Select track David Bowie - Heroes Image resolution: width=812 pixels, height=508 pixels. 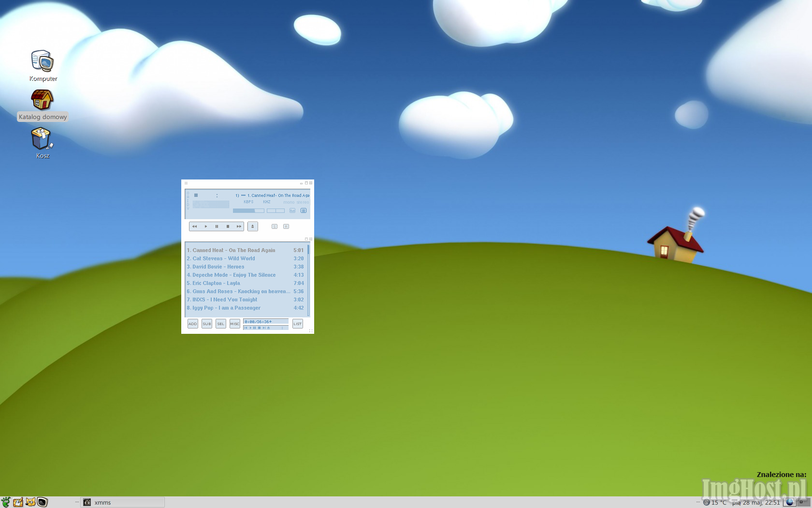click(246, 267)
